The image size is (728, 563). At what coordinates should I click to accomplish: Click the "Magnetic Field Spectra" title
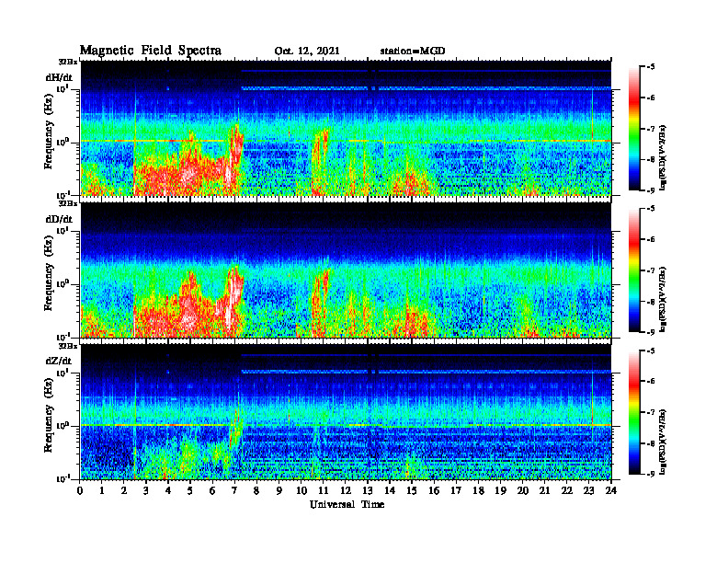[x=151, y=51]
